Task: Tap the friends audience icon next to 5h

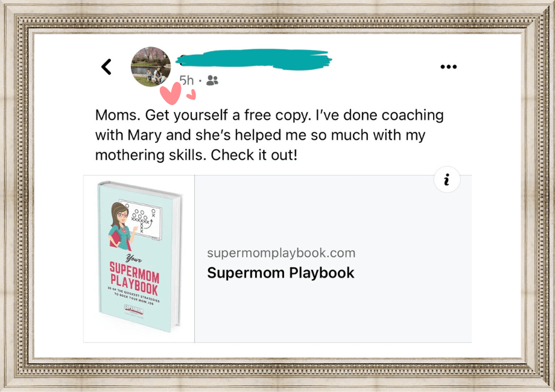Action: (212, 81)
